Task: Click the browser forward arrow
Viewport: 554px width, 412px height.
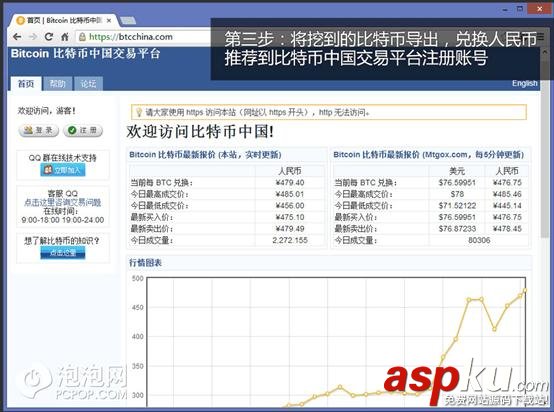Action: pyautogui.click(x=33, y=37)
